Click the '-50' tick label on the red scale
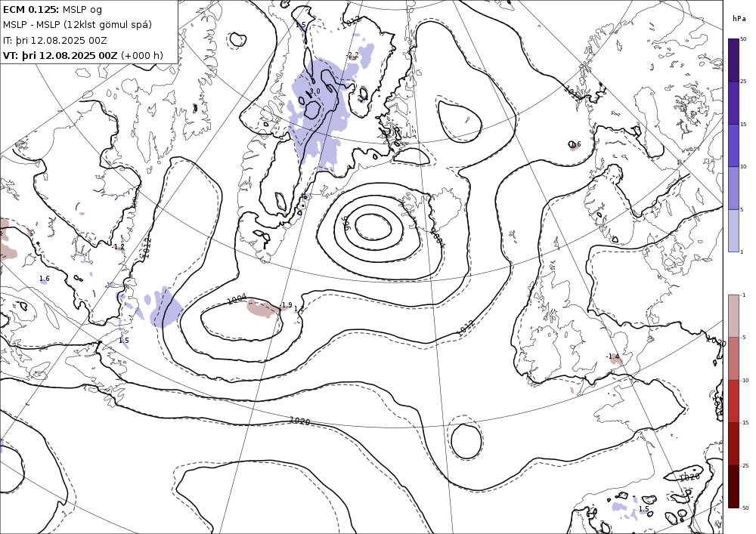 tap(744, 508)
